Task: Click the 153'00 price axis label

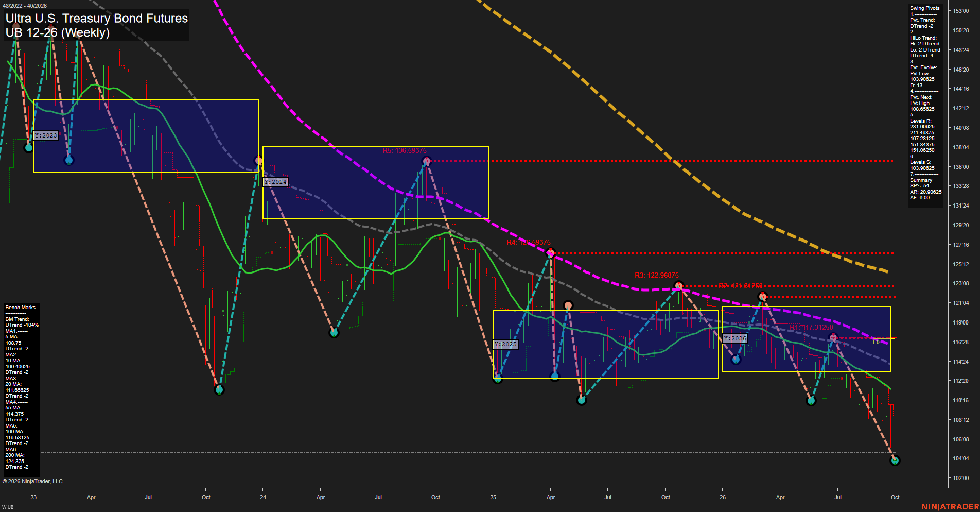Action: pyautogui.click(x=960, y=11)
